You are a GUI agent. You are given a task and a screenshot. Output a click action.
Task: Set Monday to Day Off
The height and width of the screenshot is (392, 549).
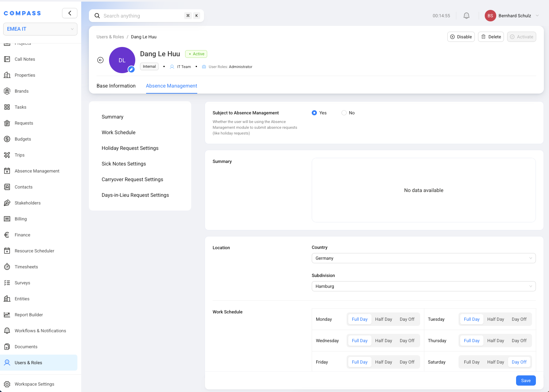(407, 319)
